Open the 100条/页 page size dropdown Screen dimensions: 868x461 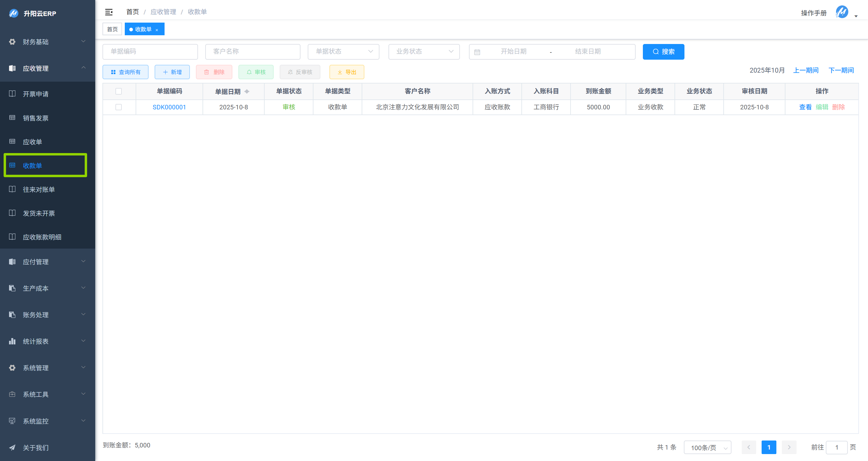707,447
